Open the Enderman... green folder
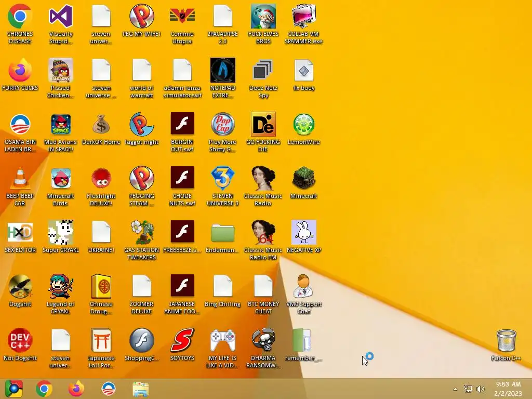The height and width of the screenshot is (399, 532). point(222,233)
